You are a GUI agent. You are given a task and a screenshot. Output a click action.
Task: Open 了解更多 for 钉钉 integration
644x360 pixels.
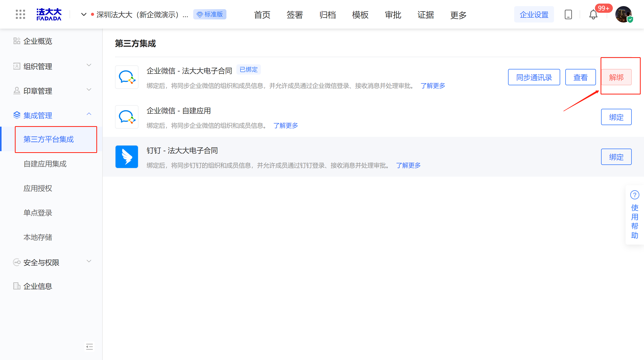click(408, 165)
